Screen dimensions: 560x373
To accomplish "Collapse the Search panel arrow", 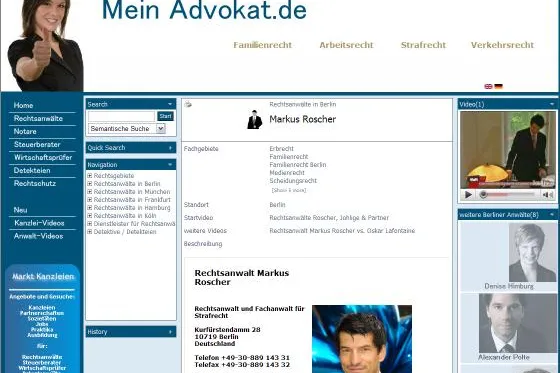I will click(x=170, y=104).
